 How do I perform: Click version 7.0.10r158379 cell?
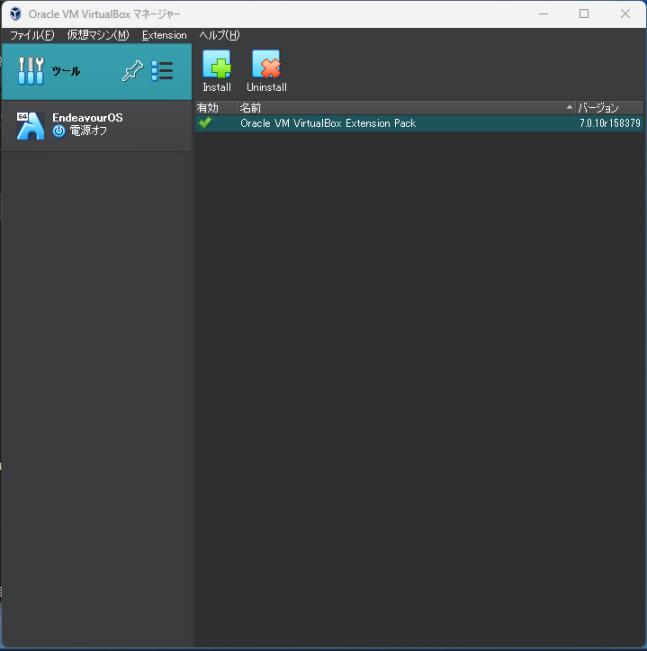click(610, 123)
